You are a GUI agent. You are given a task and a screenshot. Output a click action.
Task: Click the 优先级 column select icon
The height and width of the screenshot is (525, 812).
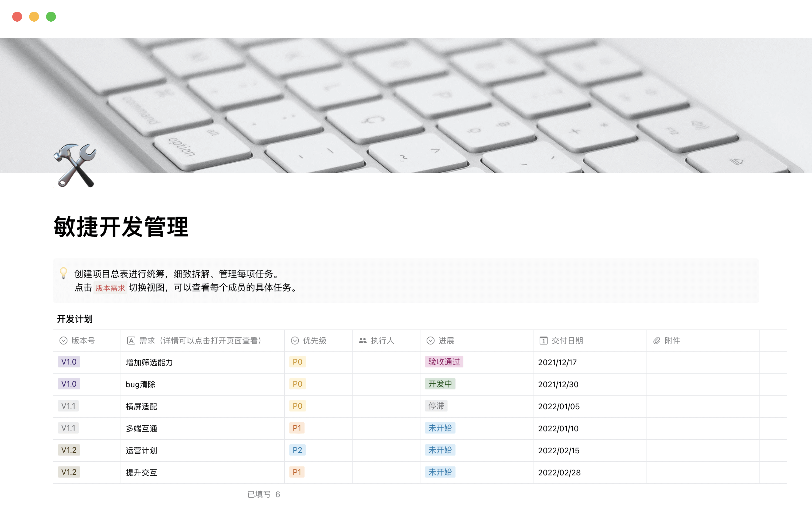pyautogui.click(x=295, y=341)
